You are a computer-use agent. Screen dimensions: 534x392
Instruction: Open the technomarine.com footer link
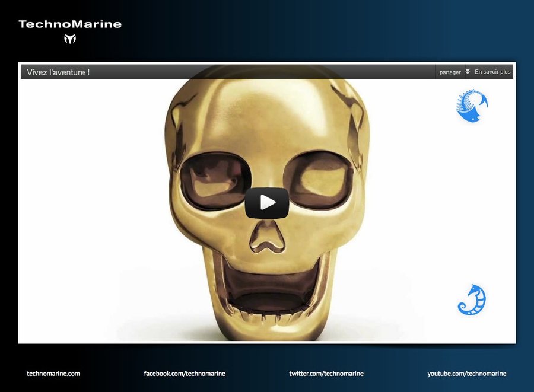pyautogui.click(x=53, y=374)
